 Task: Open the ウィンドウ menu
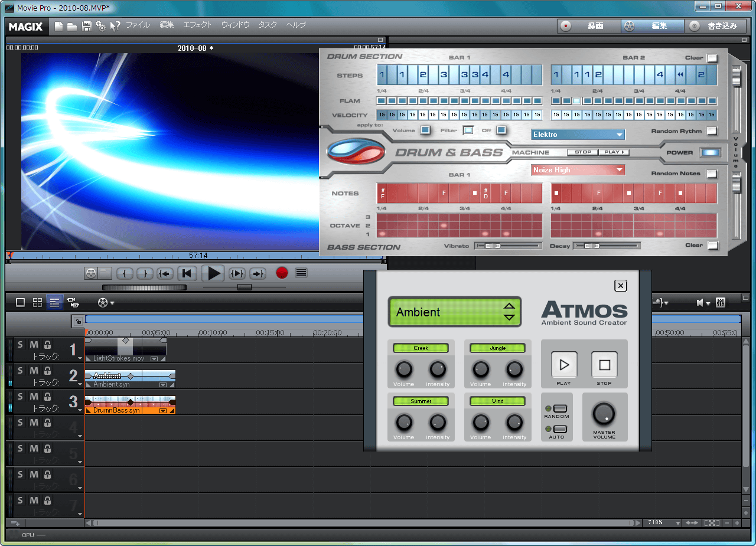coord(235,25)
